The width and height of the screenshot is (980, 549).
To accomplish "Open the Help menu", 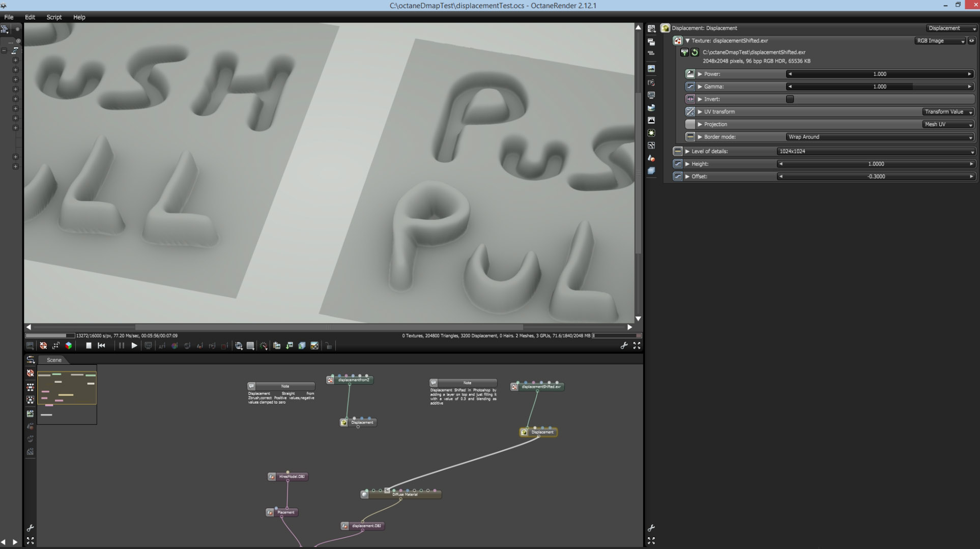I will (79, 17).
